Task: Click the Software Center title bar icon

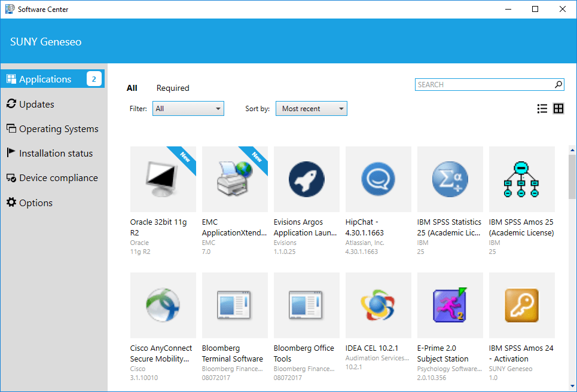Action: (x=10, y=9)
